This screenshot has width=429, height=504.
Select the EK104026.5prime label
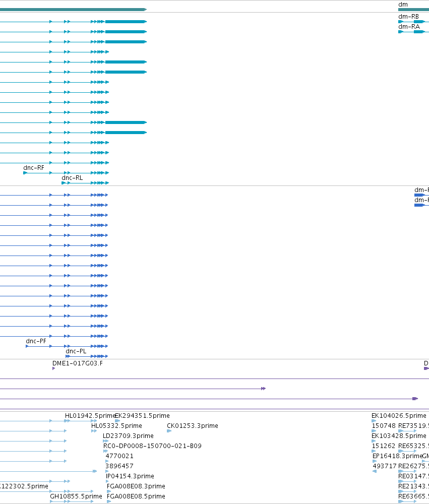[399, 416]
